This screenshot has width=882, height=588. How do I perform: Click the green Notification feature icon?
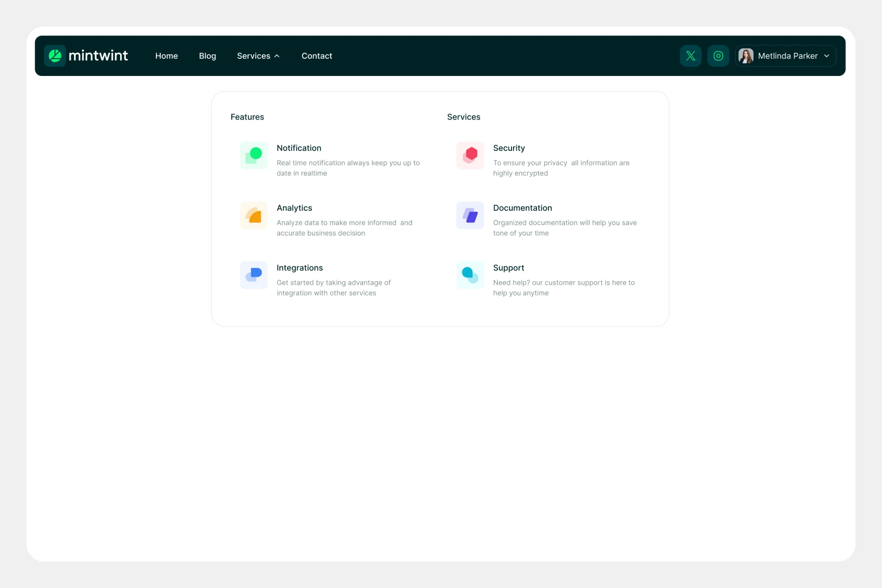click(253, 155)
